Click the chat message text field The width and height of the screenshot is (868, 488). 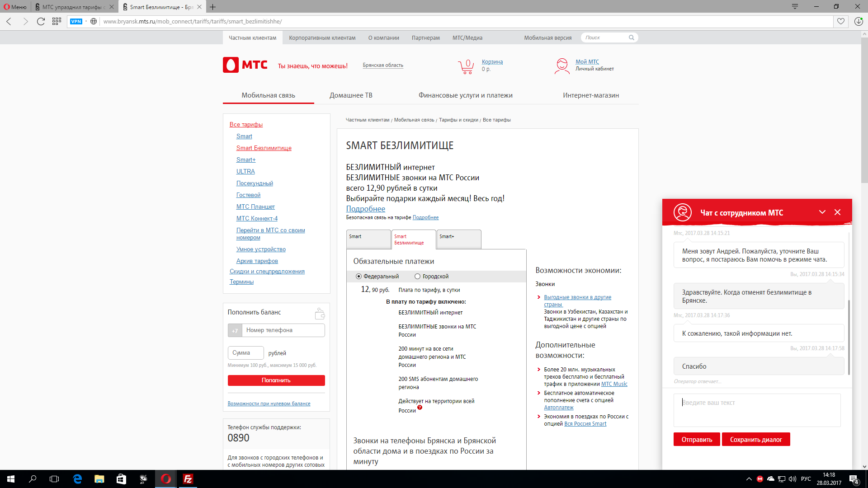pos(757,410)
